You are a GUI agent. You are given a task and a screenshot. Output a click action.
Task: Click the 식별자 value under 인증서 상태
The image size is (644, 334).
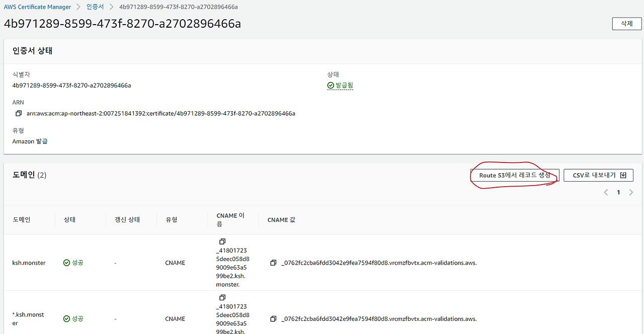pos(71,86)
